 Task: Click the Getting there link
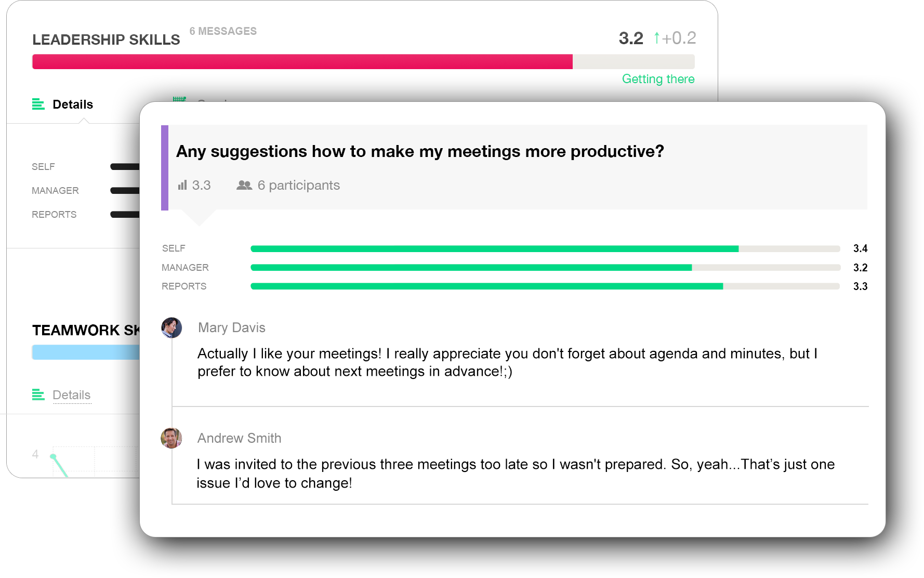(658, 78)
